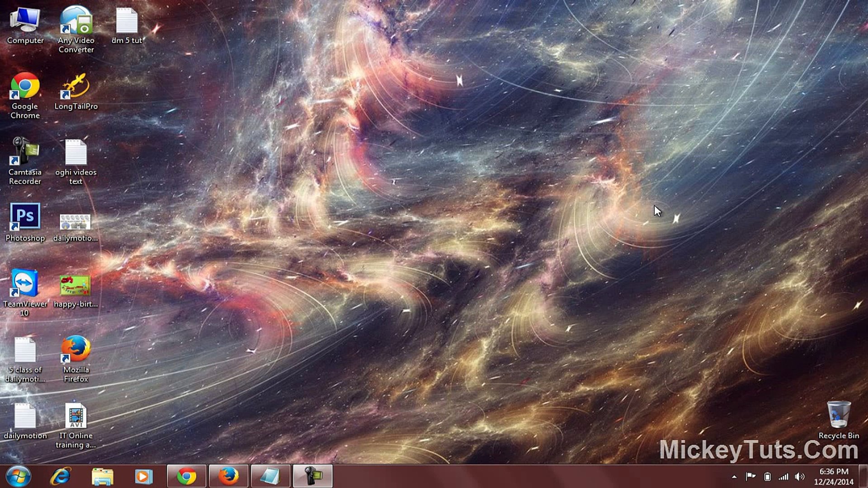The image size is (868, 488).
Task: Open Internet Explorer from the taskbar
Action: coord(61,476)
